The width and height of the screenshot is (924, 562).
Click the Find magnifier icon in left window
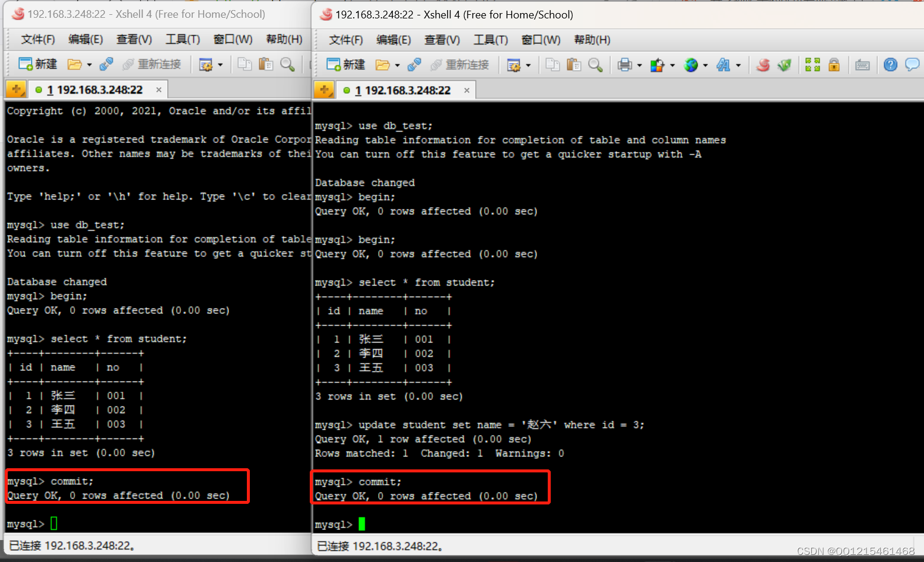pos(287,64)
